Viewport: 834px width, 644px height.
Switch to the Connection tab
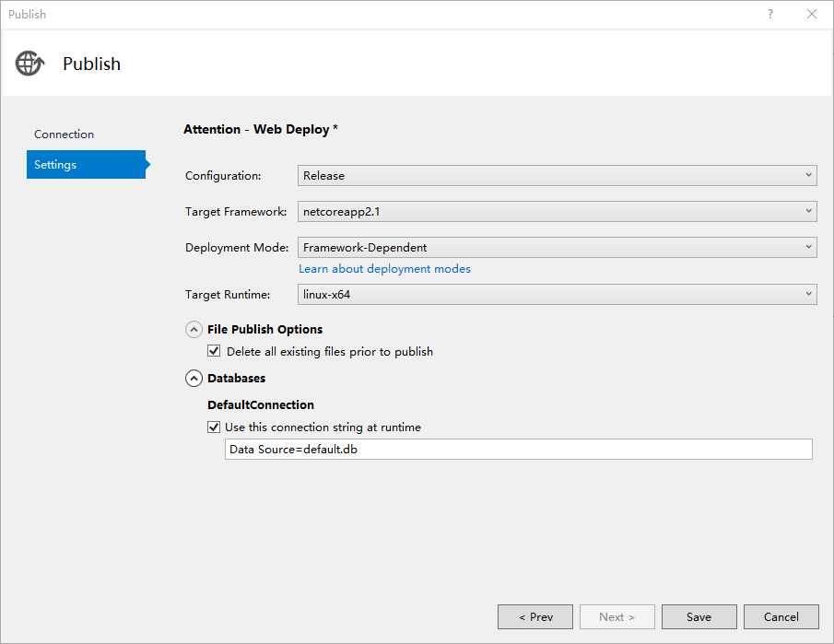tap(64, 135)
